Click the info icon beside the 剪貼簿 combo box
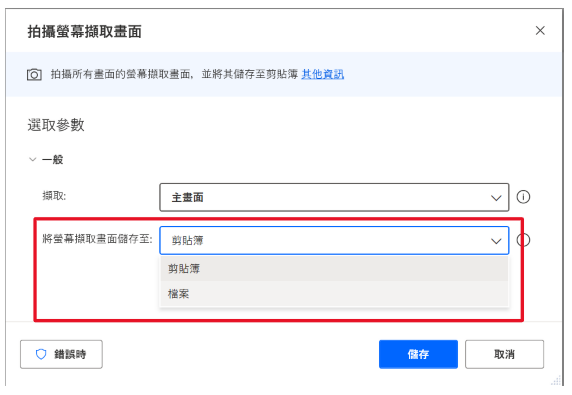This screenshot has height=395, width=572. 523,240
